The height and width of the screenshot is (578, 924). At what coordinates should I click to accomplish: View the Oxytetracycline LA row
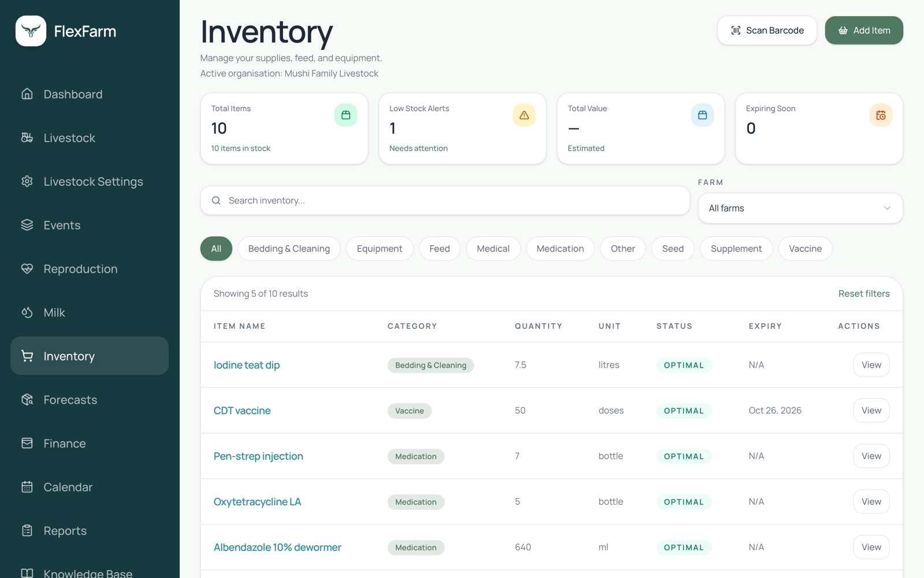(871, 502)
